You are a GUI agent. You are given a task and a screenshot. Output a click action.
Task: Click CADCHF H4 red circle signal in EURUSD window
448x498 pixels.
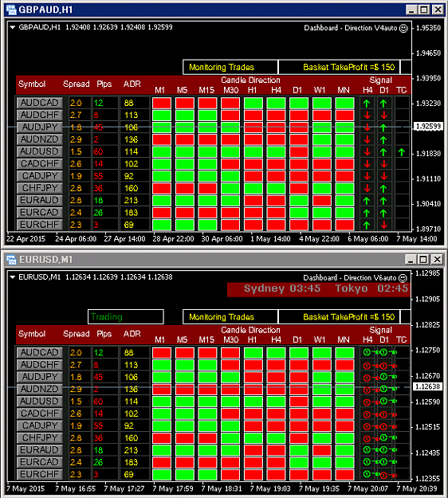[367, 414]
